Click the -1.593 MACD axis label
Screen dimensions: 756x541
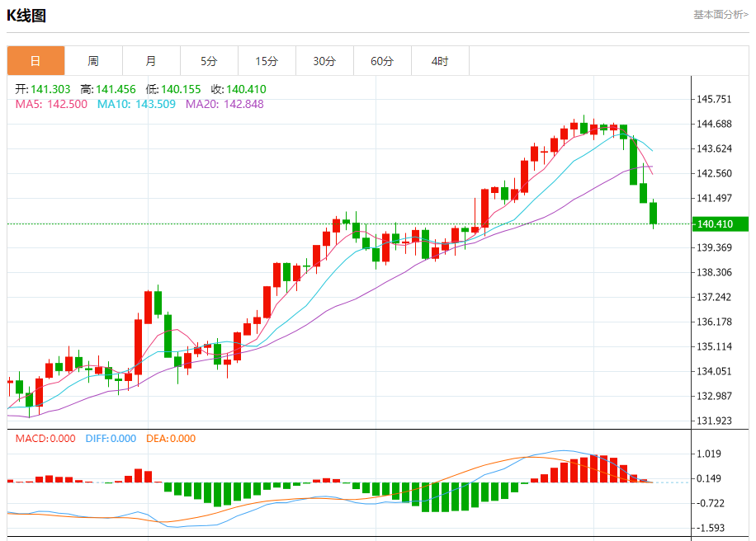tap(711, 528)
